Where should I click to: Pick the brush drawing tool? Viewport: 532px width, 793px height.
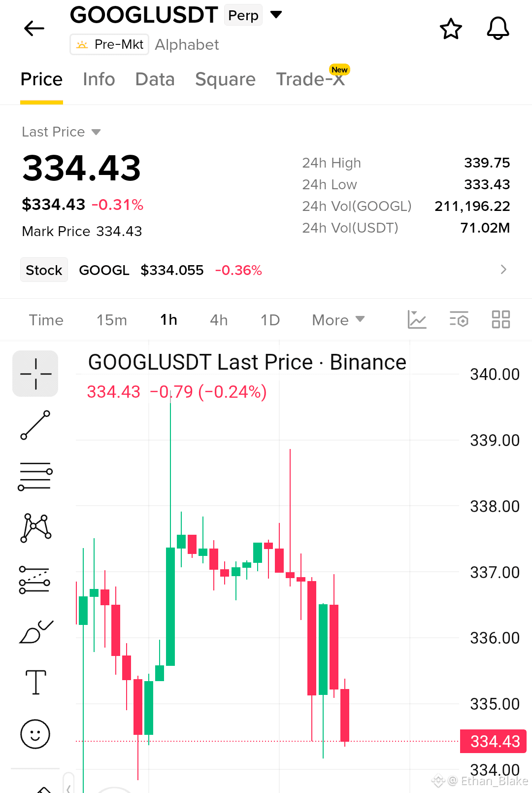(x=35, y=631)
